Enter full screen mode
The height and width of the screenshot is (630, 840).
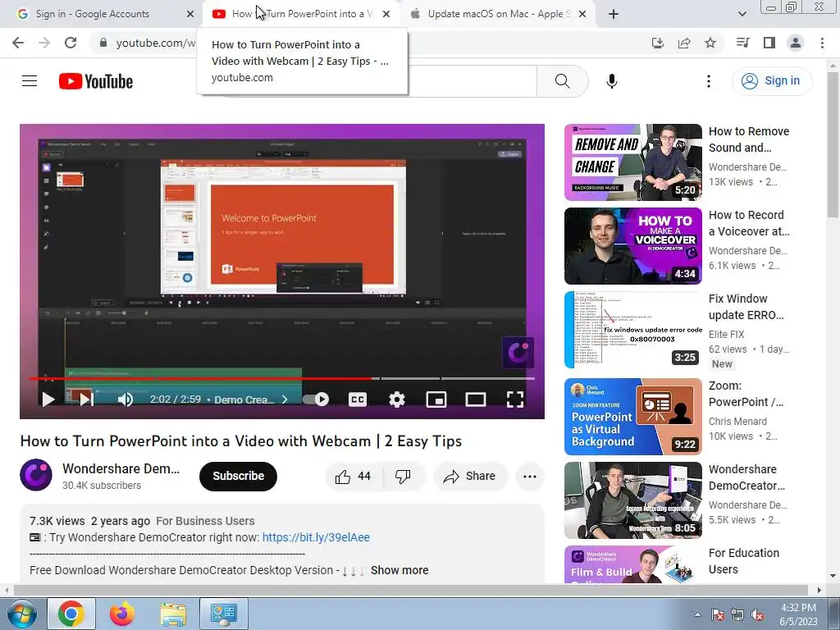(x=515, y=399)
